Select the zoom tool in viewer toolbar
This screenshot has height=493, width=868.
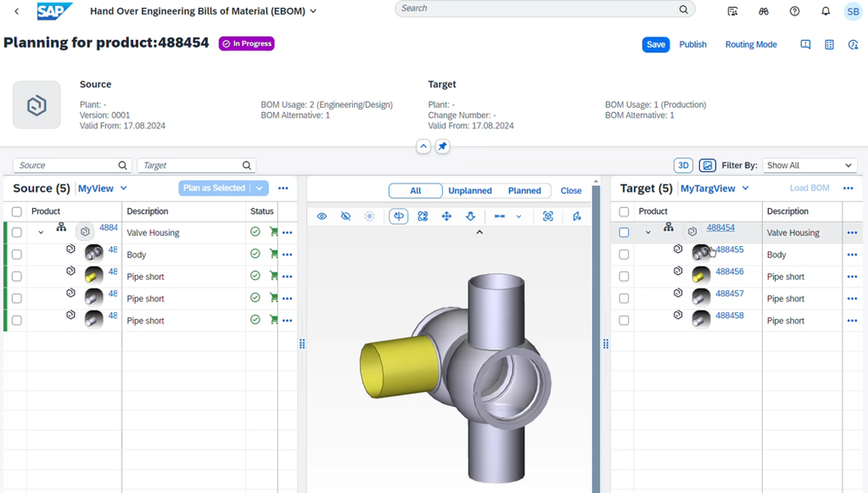pyautogui.click(x=471, y=217)
